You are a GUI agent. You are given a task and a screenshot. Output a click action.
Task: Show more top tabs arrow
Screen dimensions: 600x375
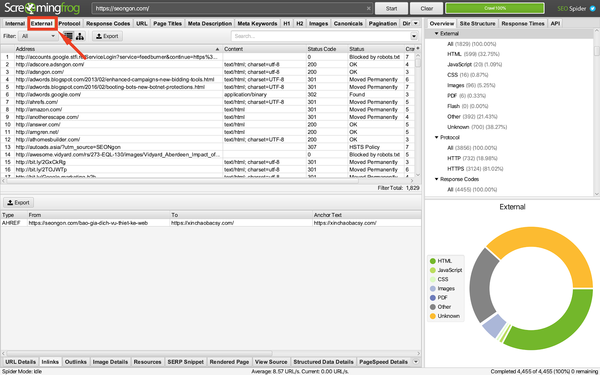[416, 23]
